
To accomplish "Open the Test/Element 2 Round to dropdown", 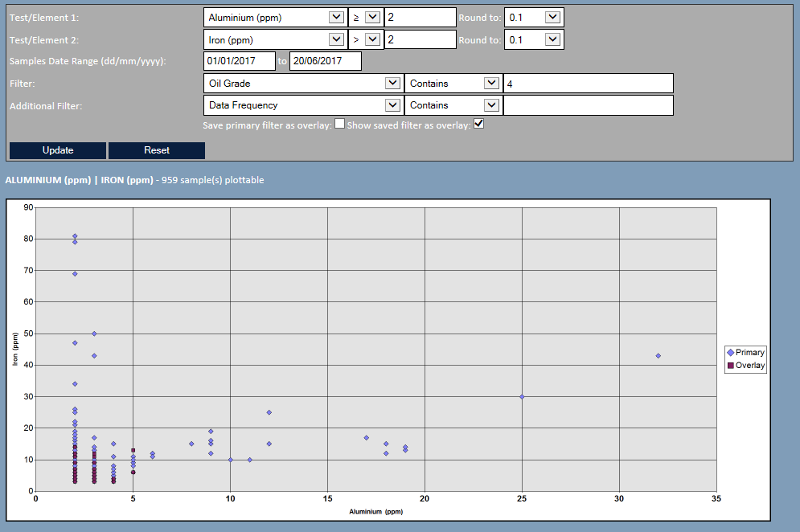I will pyautogui.click(x=534, y=40).
